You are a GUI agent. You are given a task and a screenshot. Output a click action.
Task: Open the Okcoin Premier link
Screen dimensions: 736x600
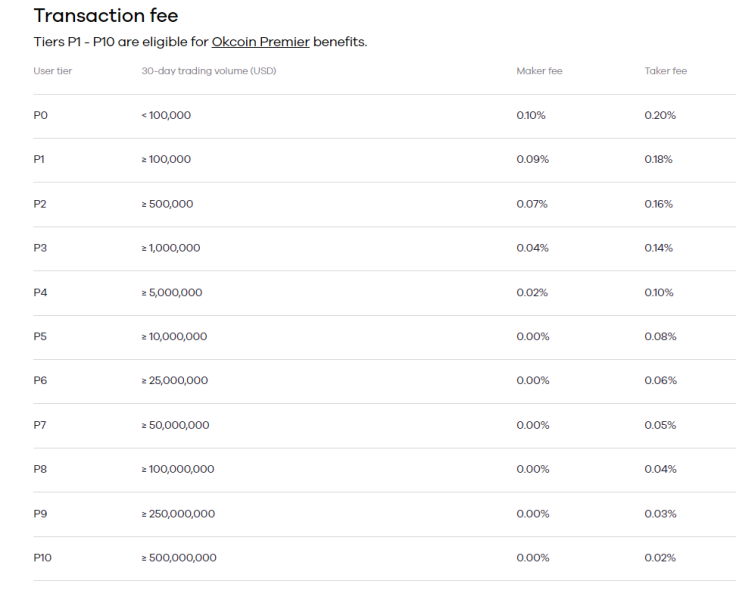click(x=261, y=42)
